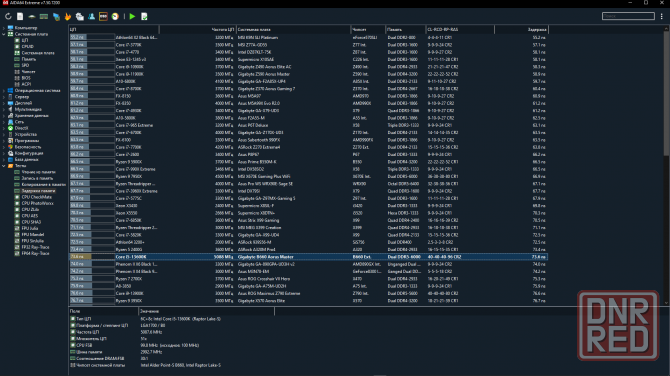This screenshot has width=670, height=376.
Task: Select Чипсет tree item
Action: (x=28, y=72)
